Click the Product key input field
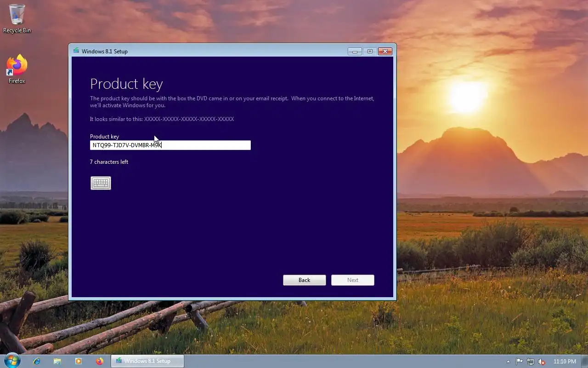This screenshot has height=368, width=588. [x=170, y=145]
